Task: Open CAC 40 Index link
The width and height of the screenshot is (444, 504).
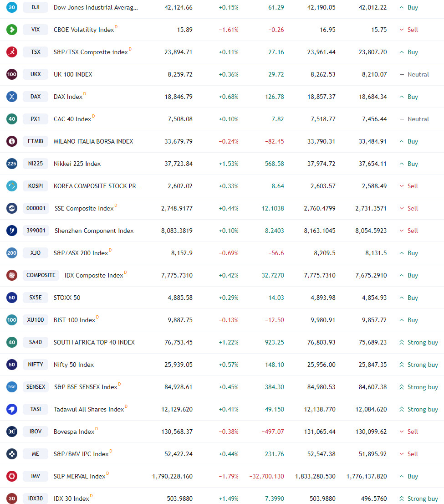Action: pyautogui.click(x=72, y=119)
